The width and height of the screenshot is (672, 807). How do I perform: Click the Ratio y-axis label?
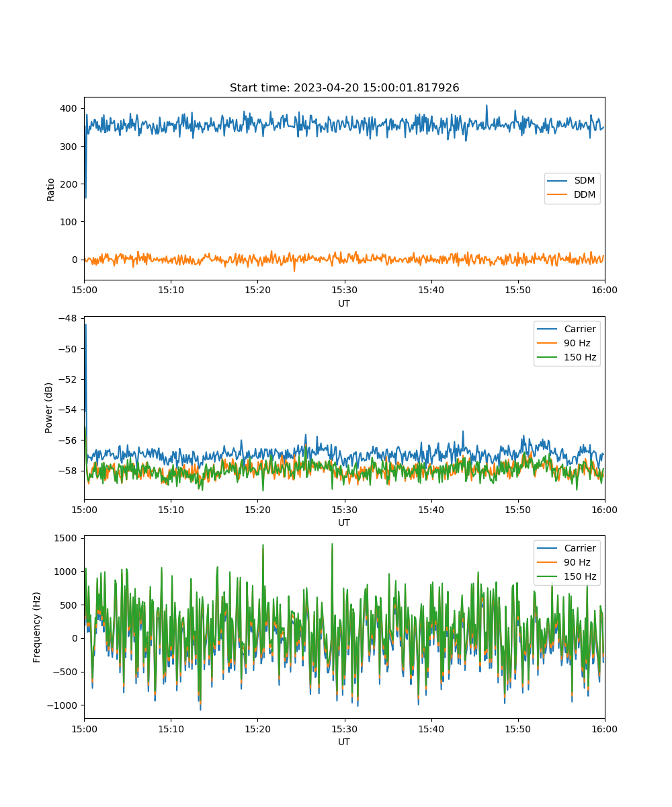(x=51, y=189)
